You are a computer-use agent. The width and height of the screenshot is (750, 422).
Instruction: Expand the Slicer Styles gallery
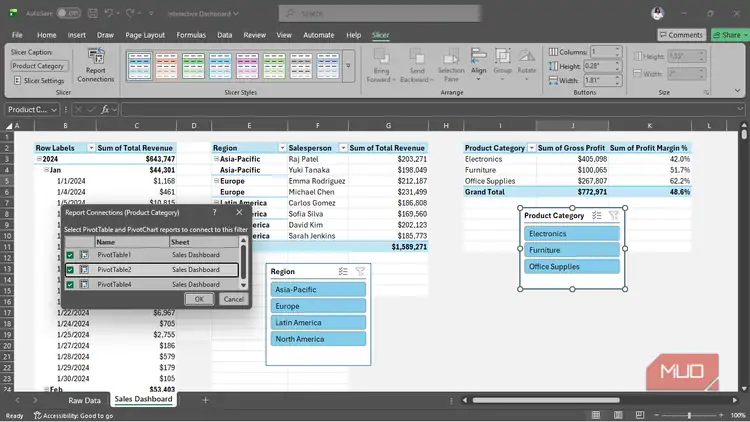[x=348, y=66]
